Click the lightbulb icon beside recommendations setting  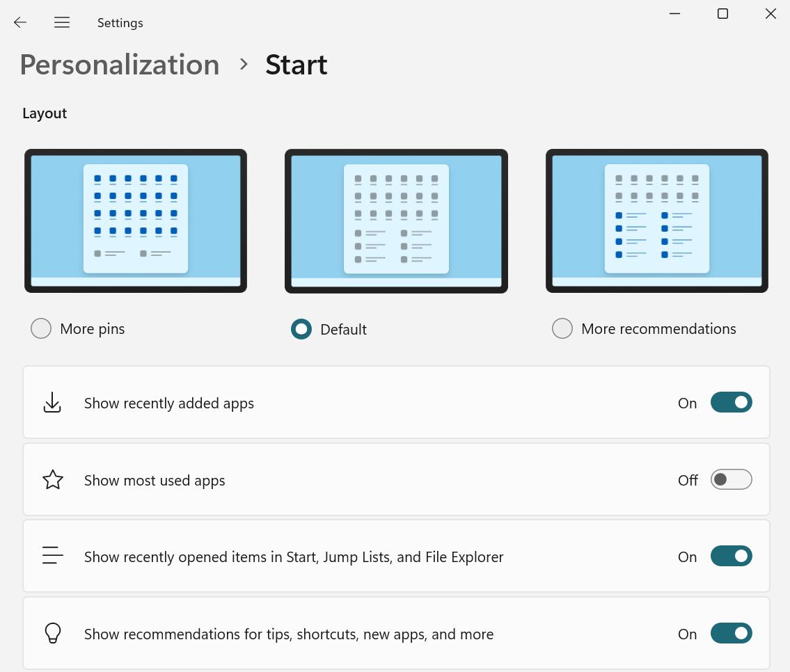pos(52,632)
